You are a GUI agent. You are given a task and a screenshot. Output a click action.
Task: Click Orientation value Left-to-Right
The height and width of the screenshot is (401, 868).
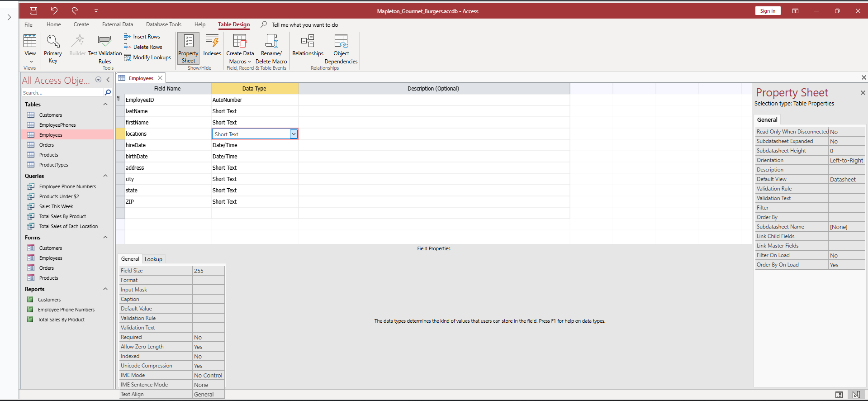pyautogui.click(x=847, y=160)
